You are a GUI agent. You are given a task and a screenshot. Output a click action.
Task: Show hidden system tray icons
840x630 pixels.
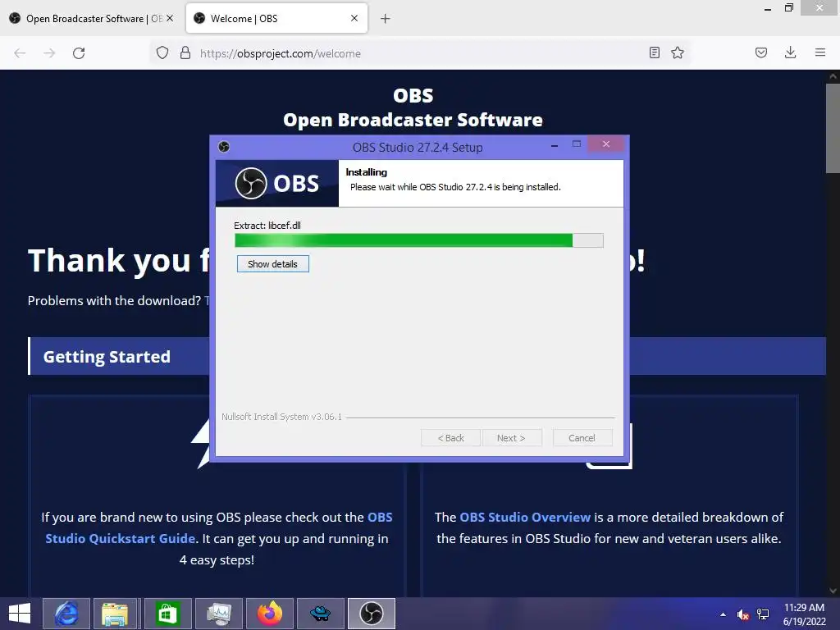[724, 614]
